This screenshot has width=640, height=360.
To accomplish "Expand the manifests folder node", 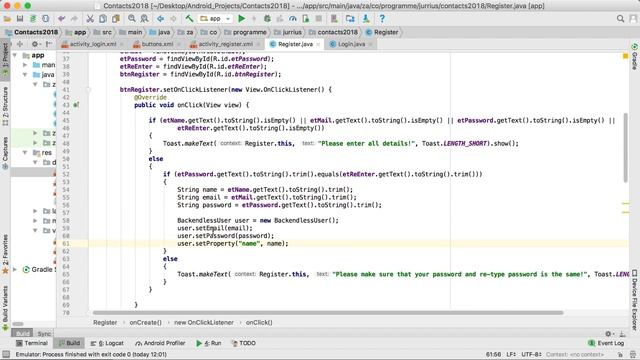I will tap(25, 65).
